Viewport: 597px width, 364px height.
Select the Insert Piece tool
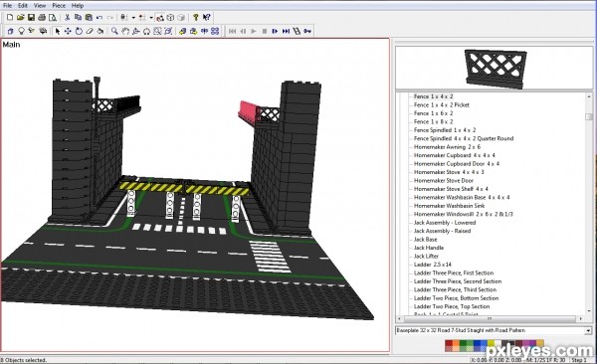pyautogui.click(x=10, y=31)
